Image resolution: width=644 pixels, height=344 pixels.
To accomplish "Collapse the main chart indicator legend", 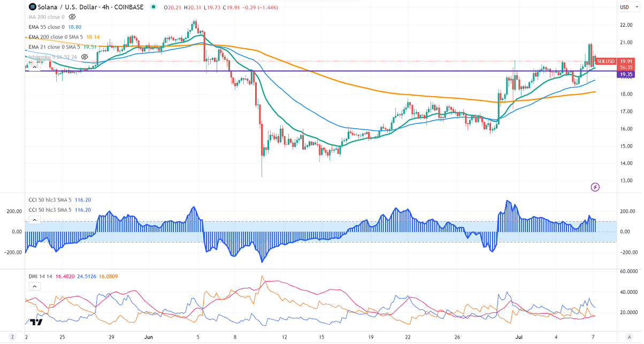I will [x=34, y=66].
